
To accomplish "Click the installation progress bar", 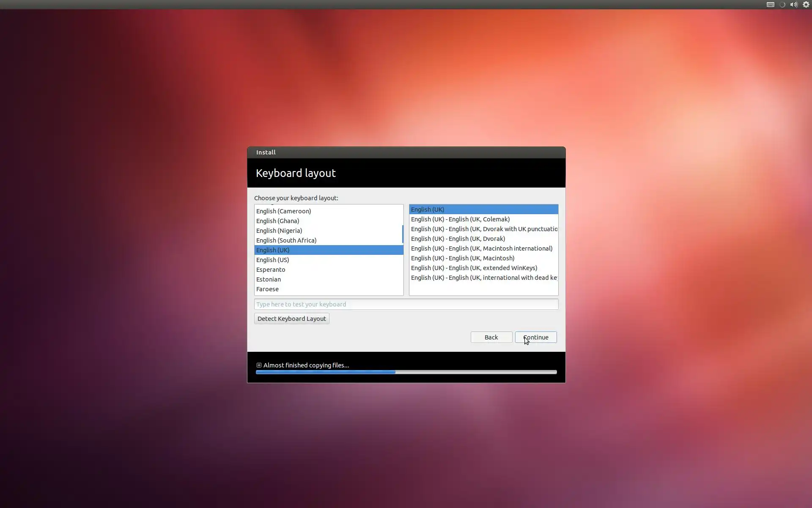I will pyautogui.click(x=406, y=372).
